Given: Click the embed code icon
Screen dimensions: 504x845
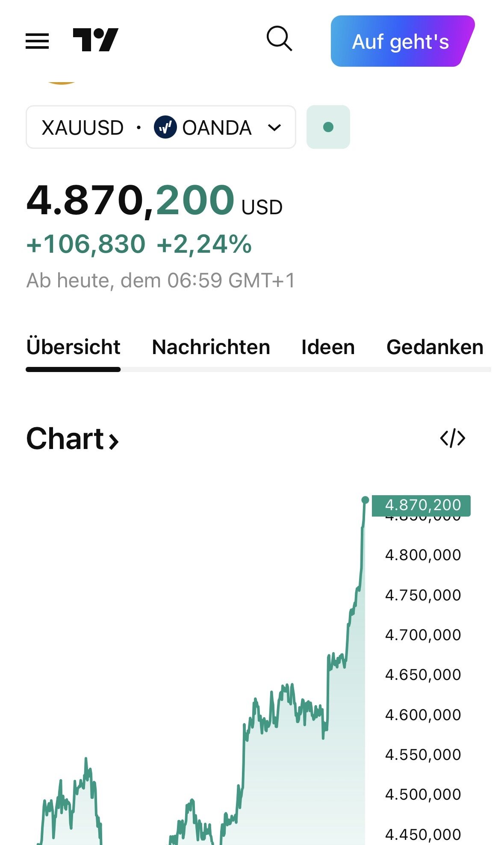Looking at the screenshot, I should click(452, 438).
